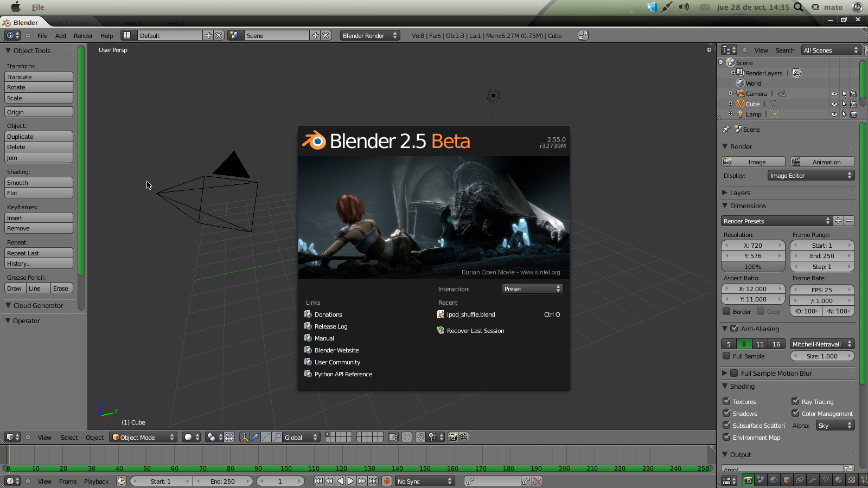Open the Object Mode dropdown
Screen dimensions: 868x488
tap(143, 437)
